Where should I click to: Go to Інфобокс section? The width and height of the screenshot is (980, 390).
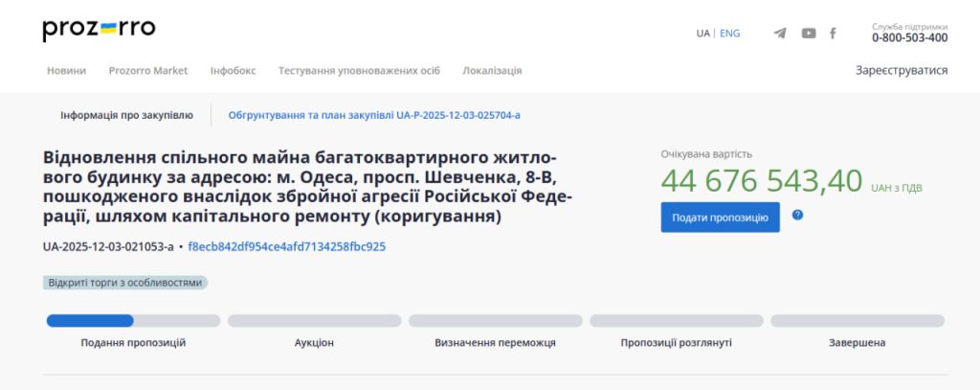point(234,71)
